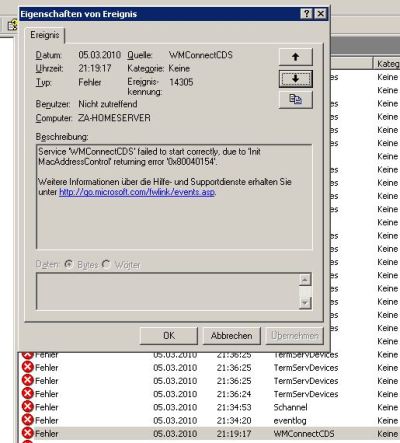This screenshot has height=443, width=400.
Task: Open context help question mark button
Action: [x=306, y=14]
